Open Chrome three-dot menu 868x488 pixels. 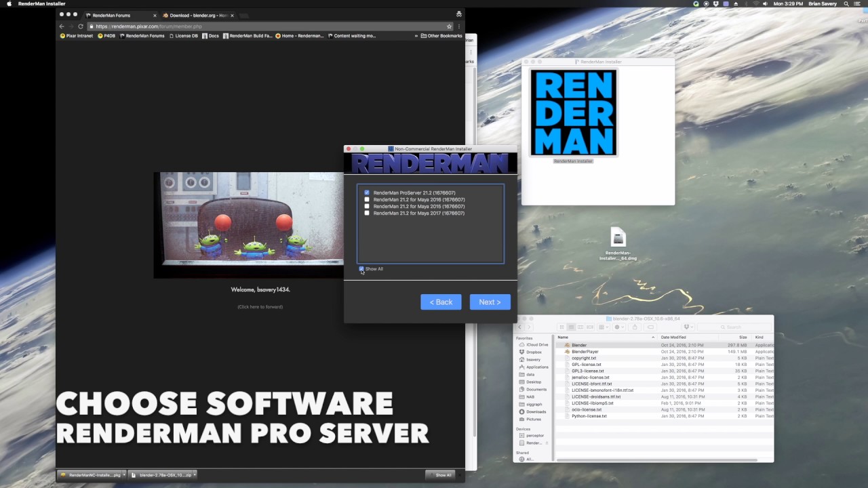pos(459,26)
